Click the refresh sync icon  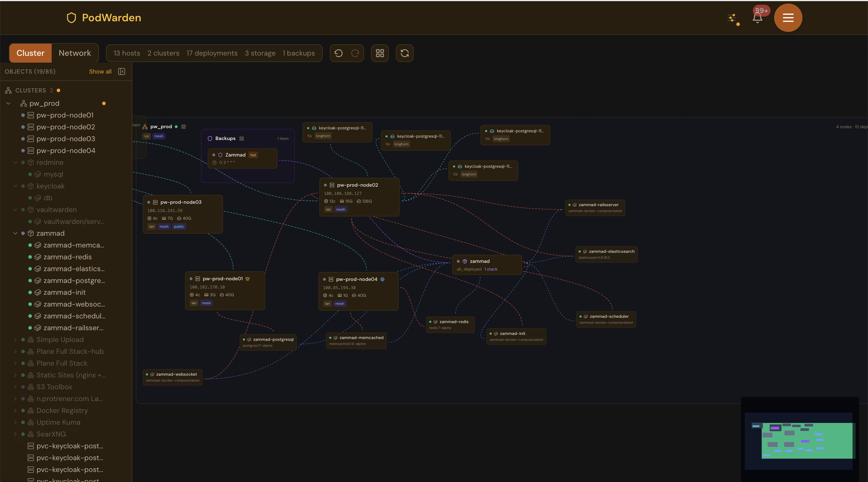404,53
